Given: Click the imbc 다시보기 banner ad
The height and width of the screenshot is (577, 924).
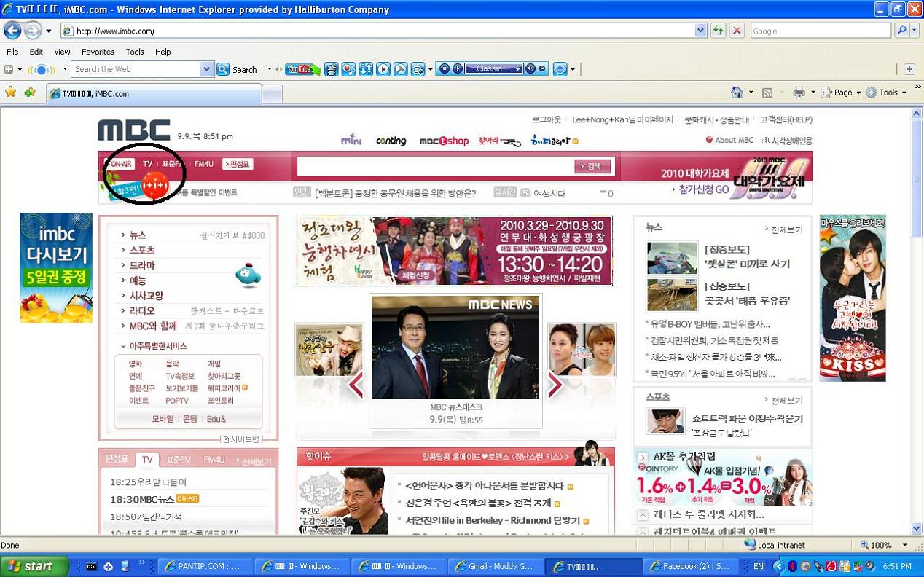Looking at the screenshot, I should coord(56,267).
